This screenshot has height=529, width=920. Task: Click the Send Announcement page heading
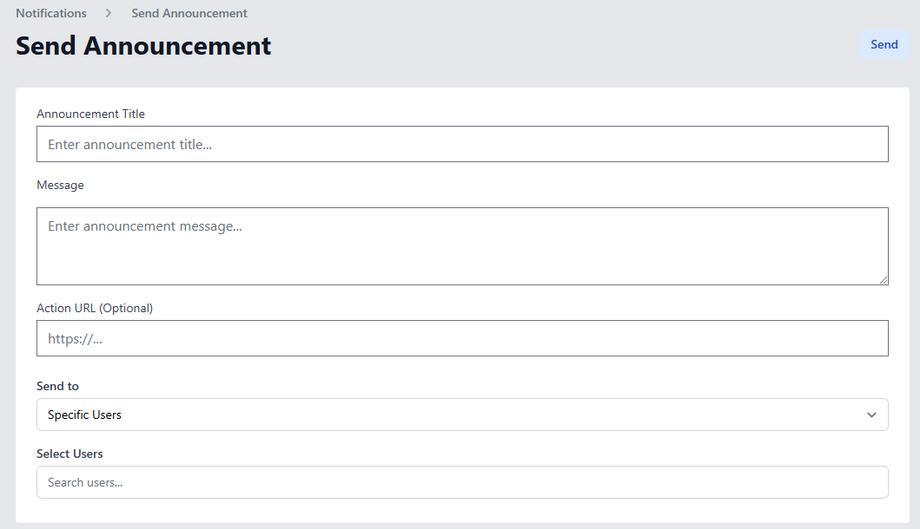[x=144, y=46]
